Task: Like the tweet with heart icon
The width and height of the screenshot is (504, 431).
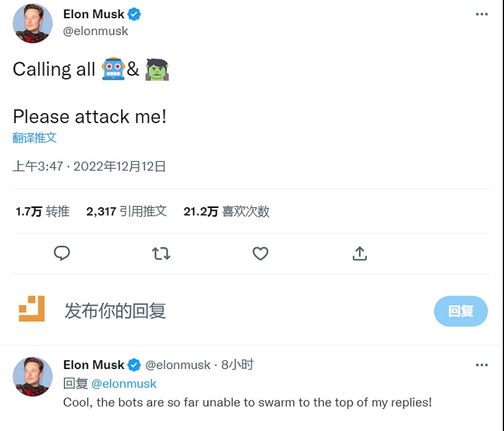Action: 260,253
